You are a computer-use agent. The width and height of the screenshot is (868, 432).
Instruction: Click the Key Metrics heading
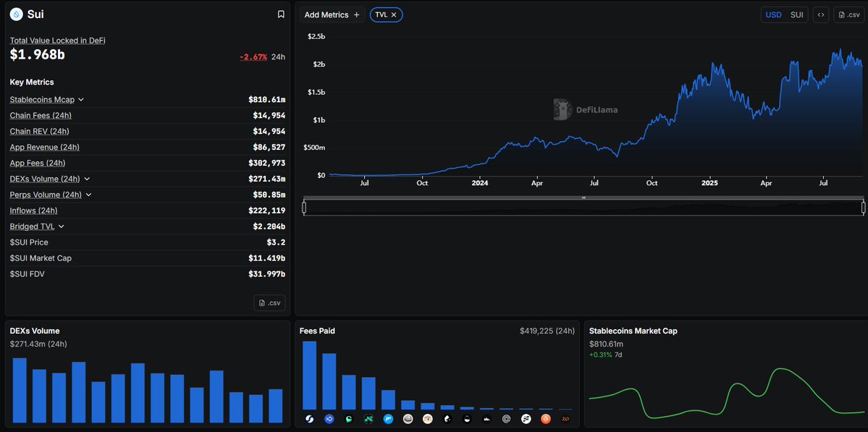[x=32, y=82]
